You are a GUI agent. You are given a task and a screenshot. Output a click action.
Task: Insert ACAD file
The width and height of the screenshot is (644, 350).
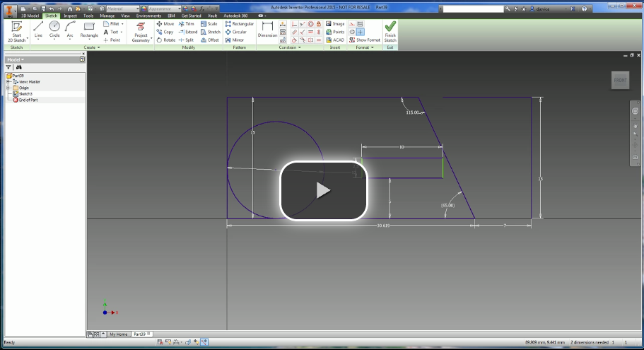(335, 40)
